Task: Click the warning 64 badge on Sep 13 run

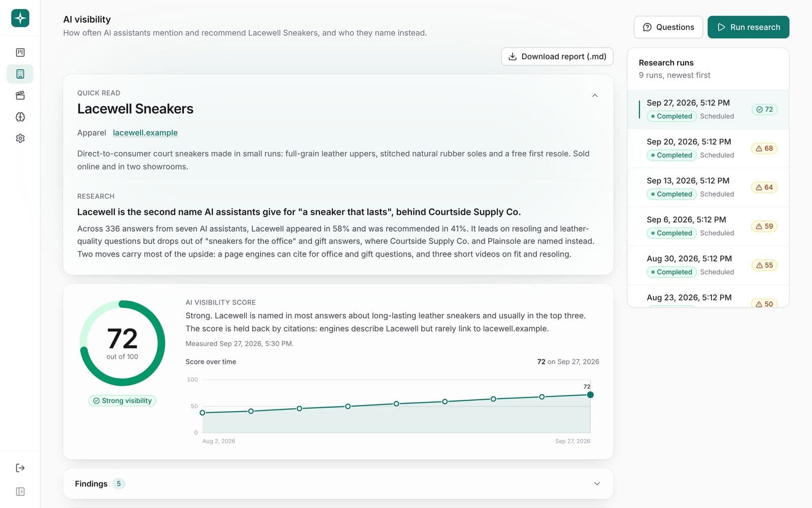Action: pos(764,187)
